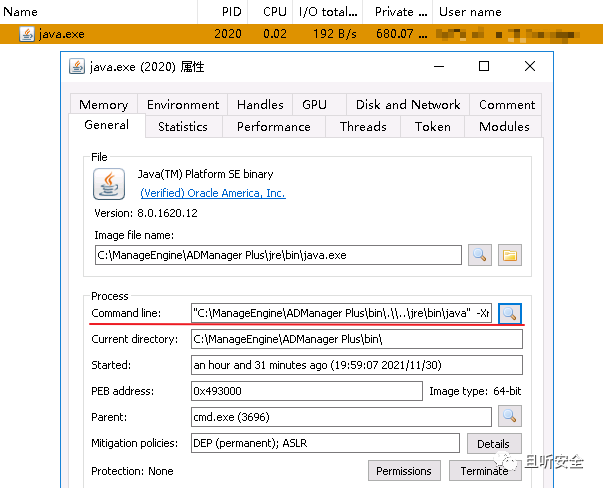This screenshot has width=603, height=488.
Task: Click the Started time field
Action: click(x=356, y=365)
